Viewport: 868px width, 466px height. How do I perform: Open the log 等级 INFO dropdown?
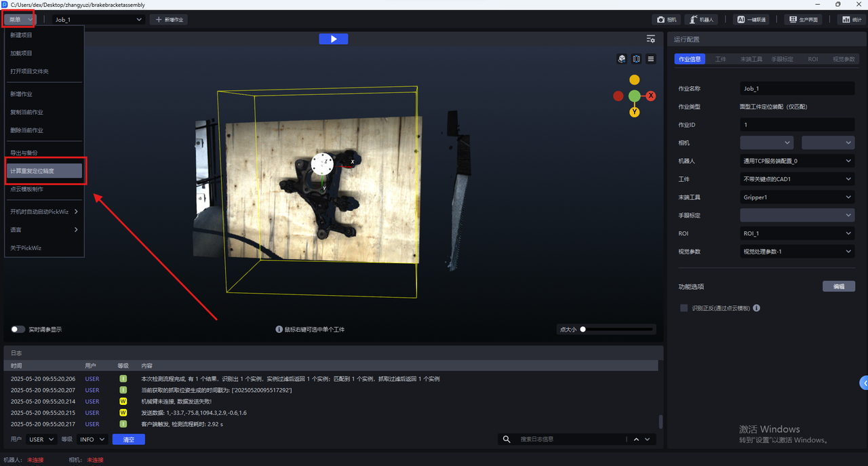[92, 440]
